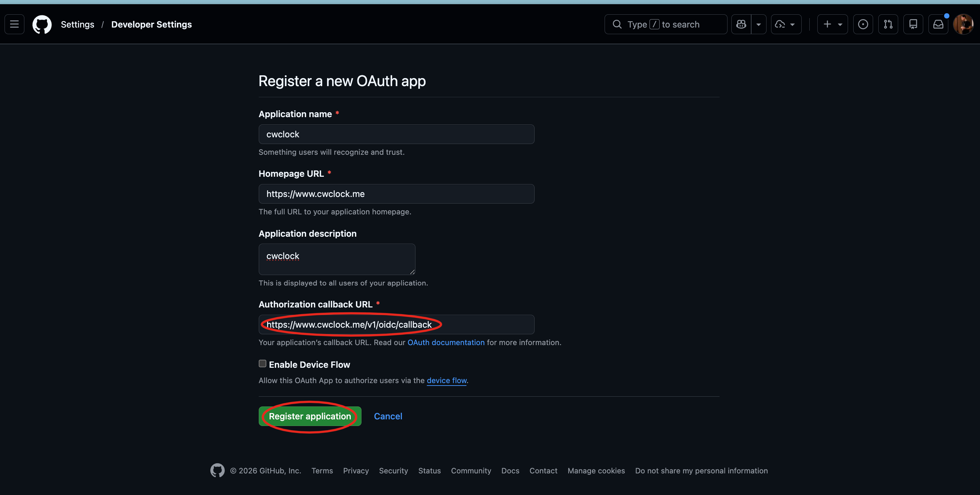The width and height of the screenshot is (980, 495).
Task: Click Do not share my personal information
Action: click(x=701, y=471)
